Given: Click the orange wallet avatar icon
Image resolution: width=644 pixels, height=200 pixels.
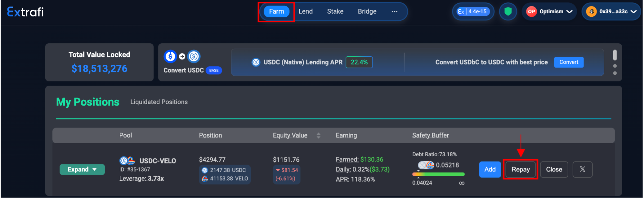Looking at the screenshot, I should point(591,11).
